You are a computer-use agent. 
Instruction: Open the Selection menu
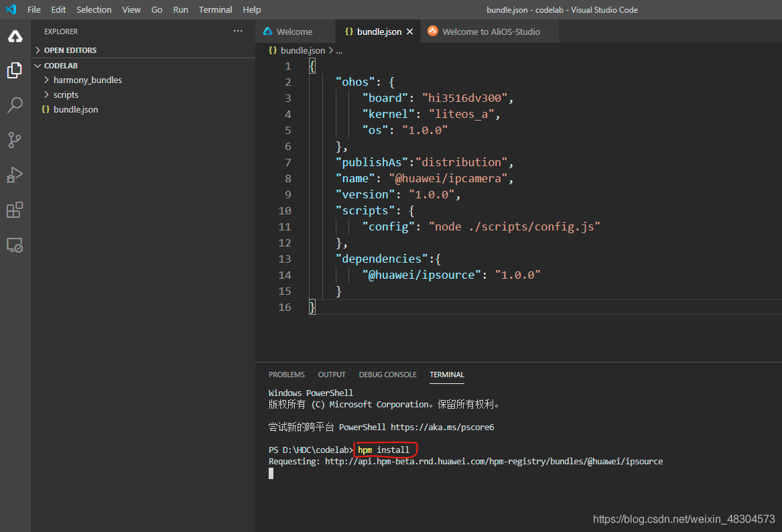click(x=94, y=9)
